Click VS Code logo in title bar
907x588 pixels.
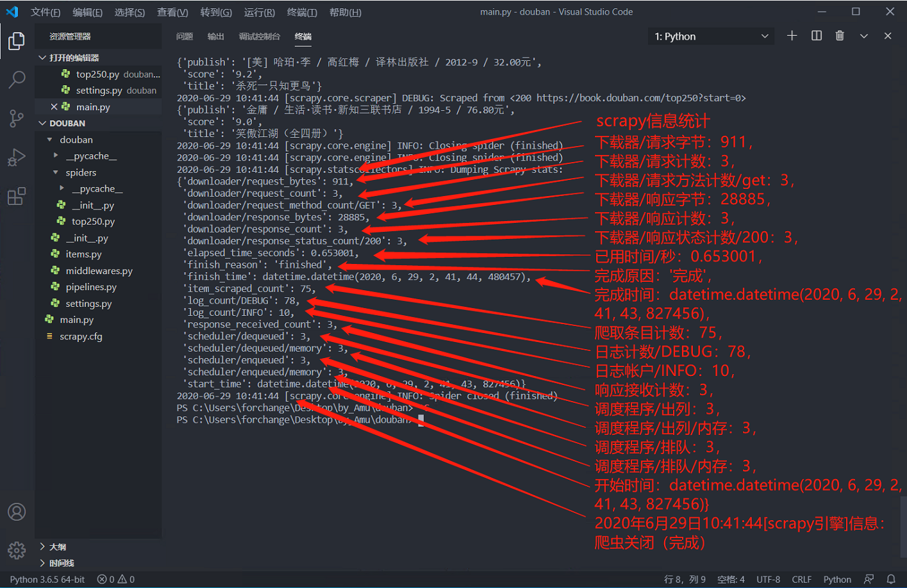[12, 12]
